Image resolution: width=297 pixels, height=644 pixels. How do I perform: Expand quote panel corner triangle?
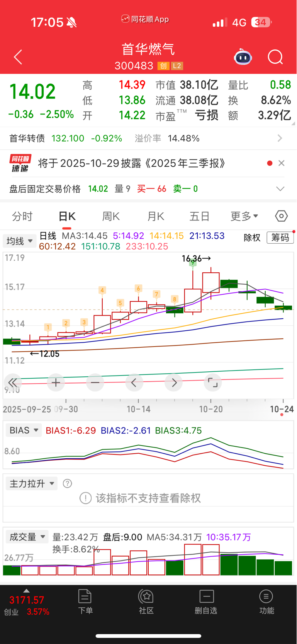coord(293,123)
